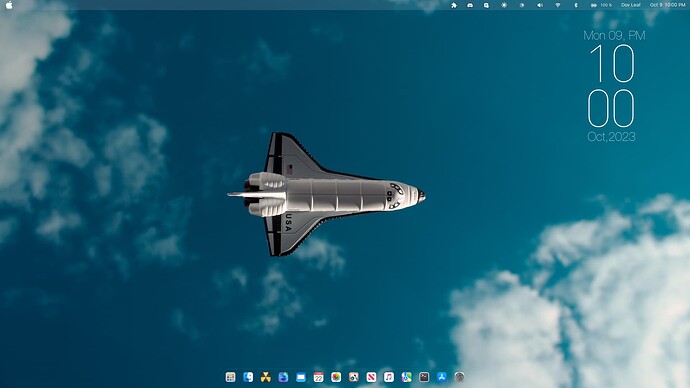Click the large 10 00 clock widget
The width and height of the screenshot is (690, 388).
click(612, 86)
